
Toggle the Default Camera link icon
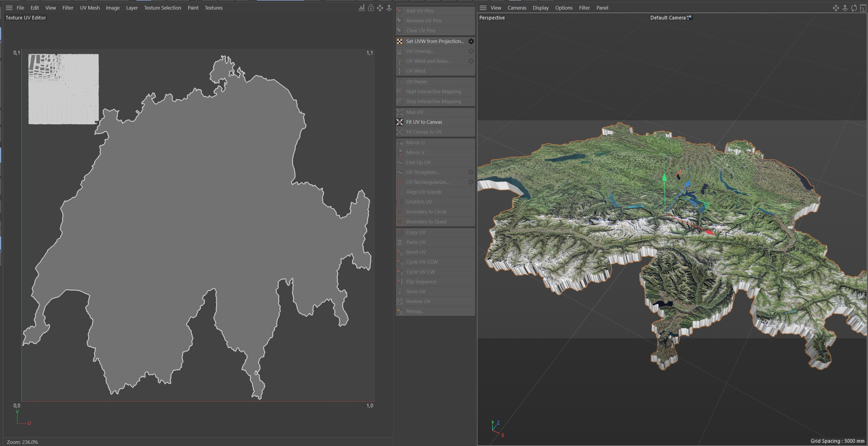point(689,18)
